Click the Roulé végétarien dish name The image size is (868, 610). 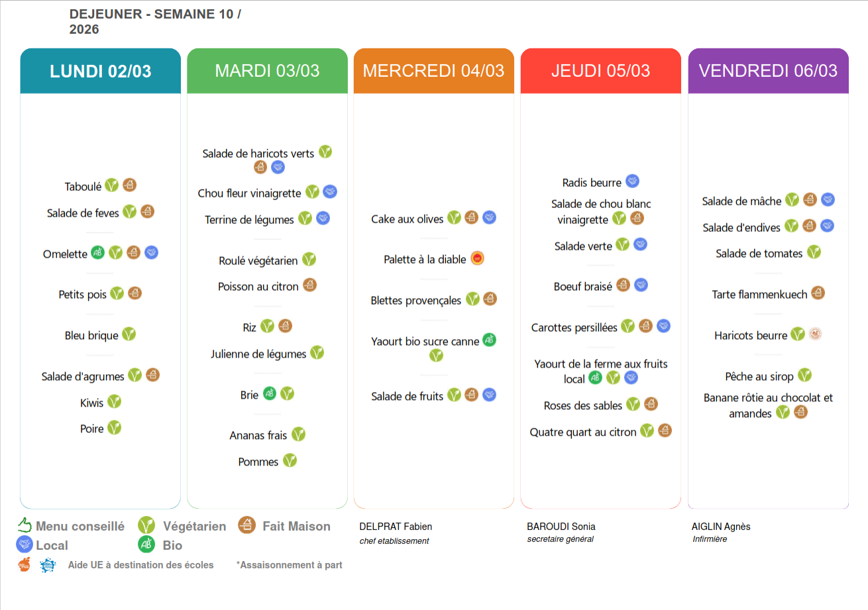[x=258, y=261]
